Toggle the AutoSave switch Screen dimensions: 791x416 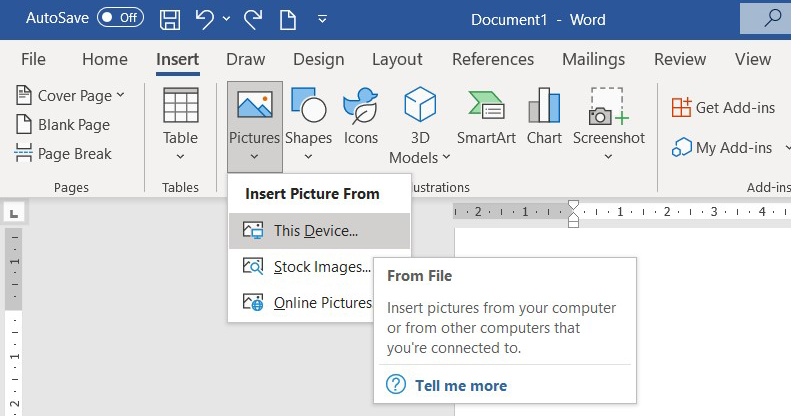121,18
